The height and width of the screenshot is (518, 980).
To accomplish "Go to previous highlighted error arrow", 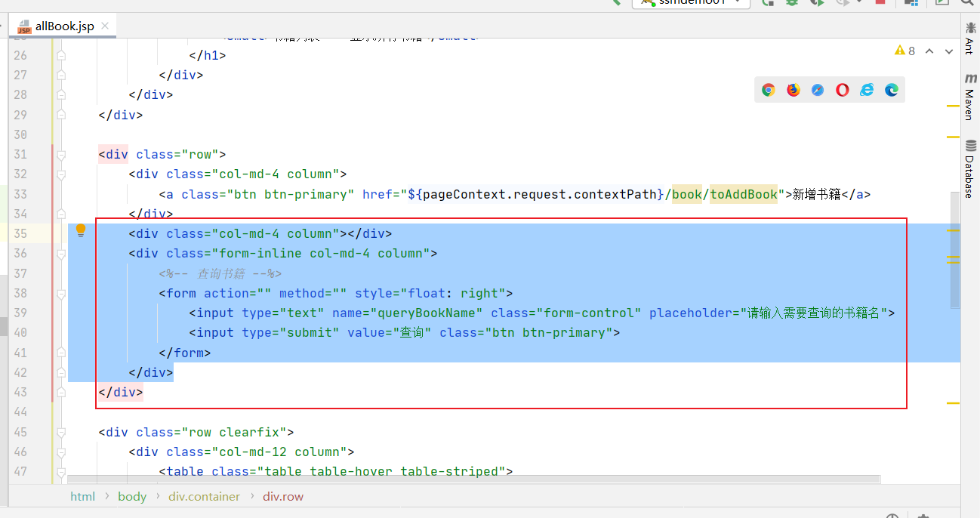I will coord(929,51).
